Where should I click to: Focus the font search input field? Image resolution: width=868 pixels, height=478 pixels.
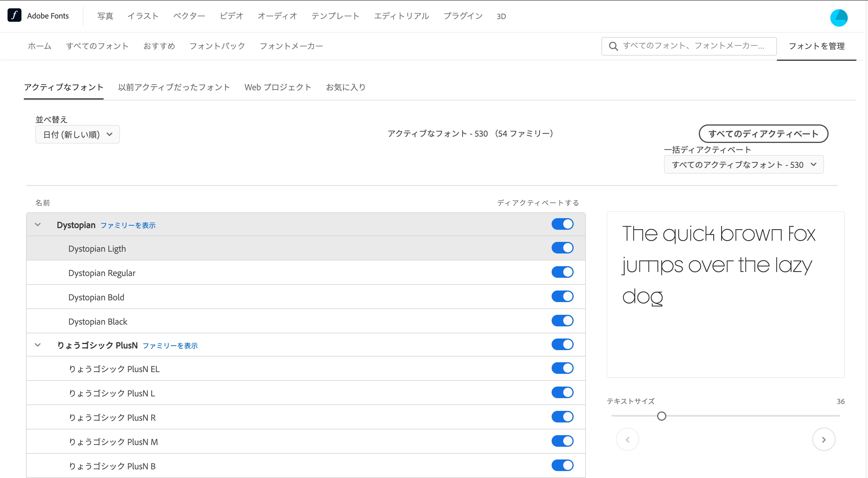coord(694,46)
